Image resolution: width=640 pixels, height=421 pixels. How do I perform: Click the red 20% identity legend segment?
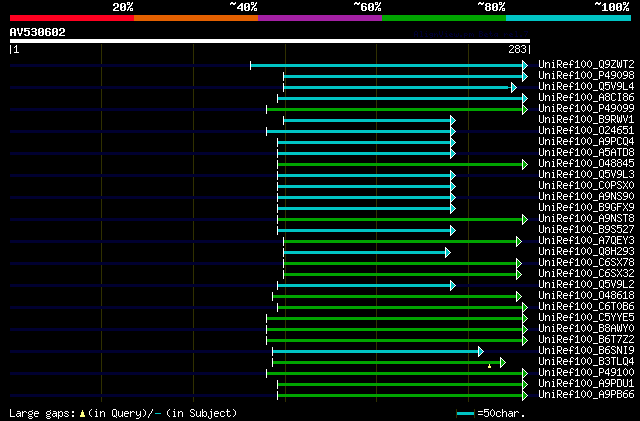(x=72, y=18)
